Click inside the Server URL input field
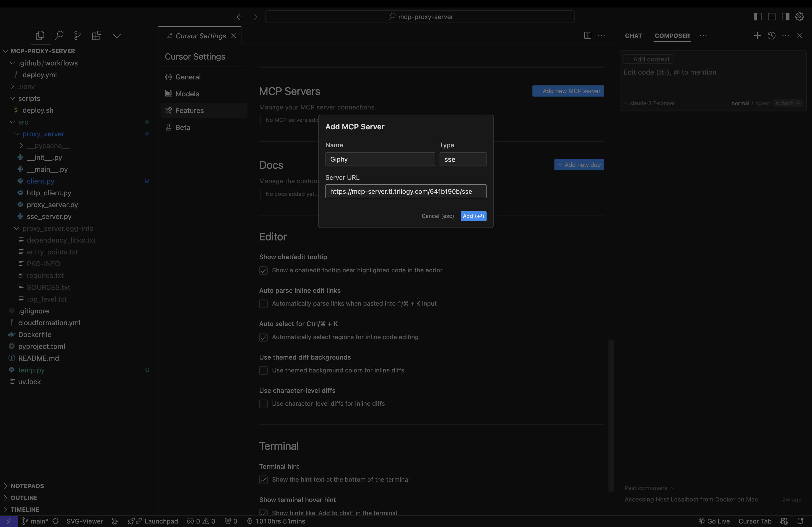This screenshot has height=527, width=812. pos(406,191)
